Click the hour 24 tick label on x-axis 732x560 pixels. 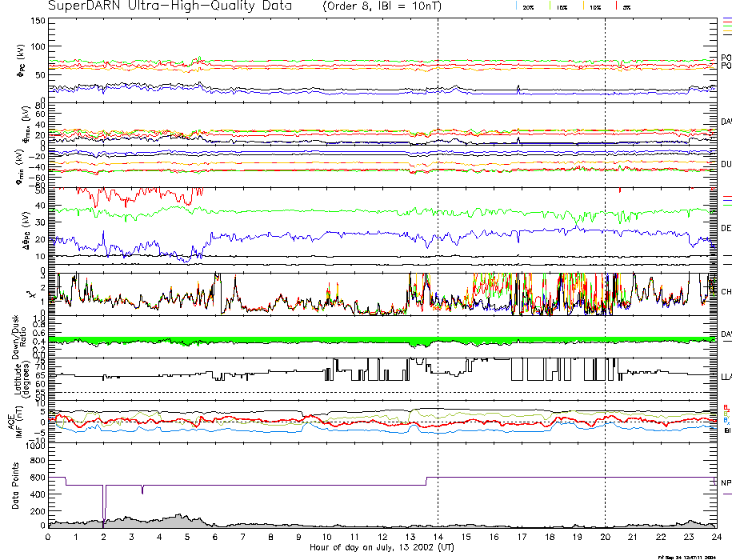pos(716,538)
